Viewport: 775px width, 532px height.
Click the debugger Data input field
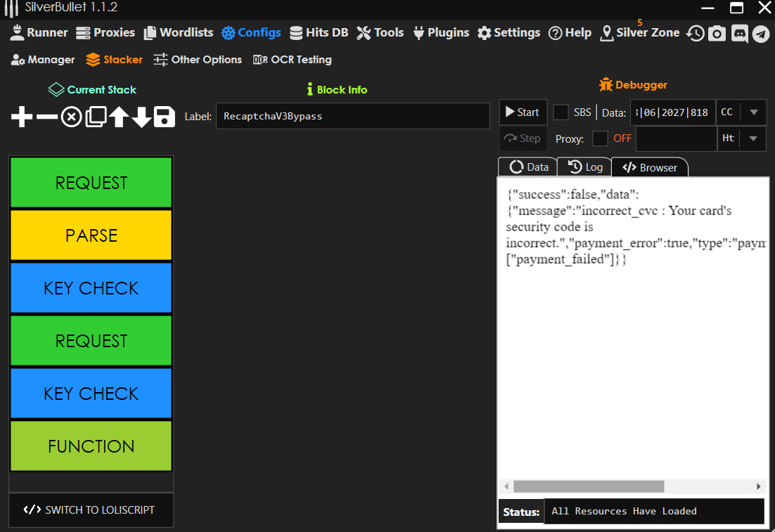point(672,112)
